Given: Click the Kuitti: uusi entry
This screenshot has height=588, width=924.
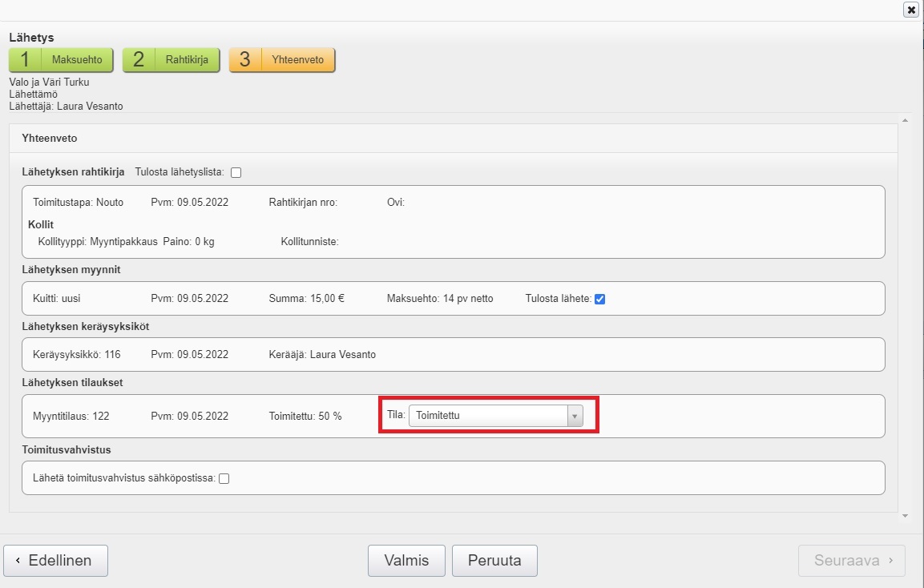Looking at the screenshot, I should pos(56,299).
